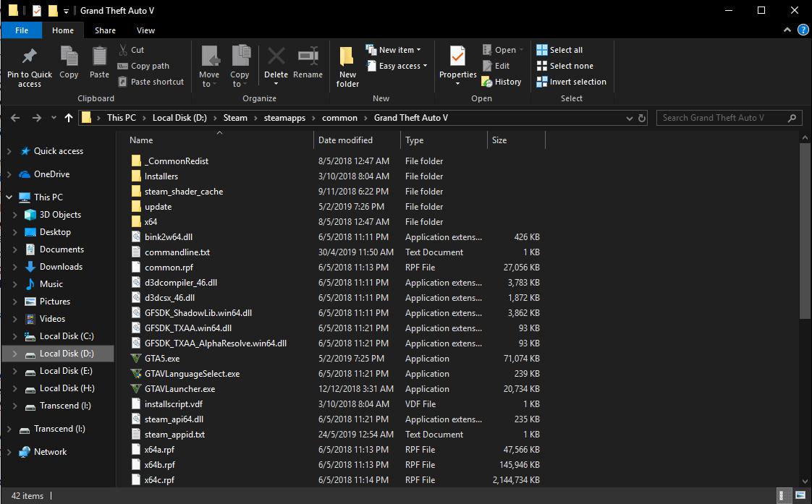Click the help question mark icon
This screenshot has height=504, width=812.
[803, 30]
